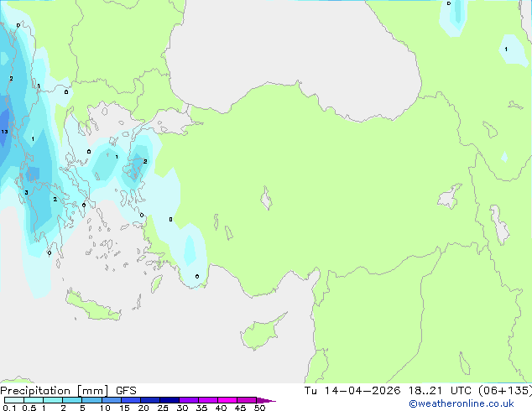Click legend label '45'

[240, 408]
